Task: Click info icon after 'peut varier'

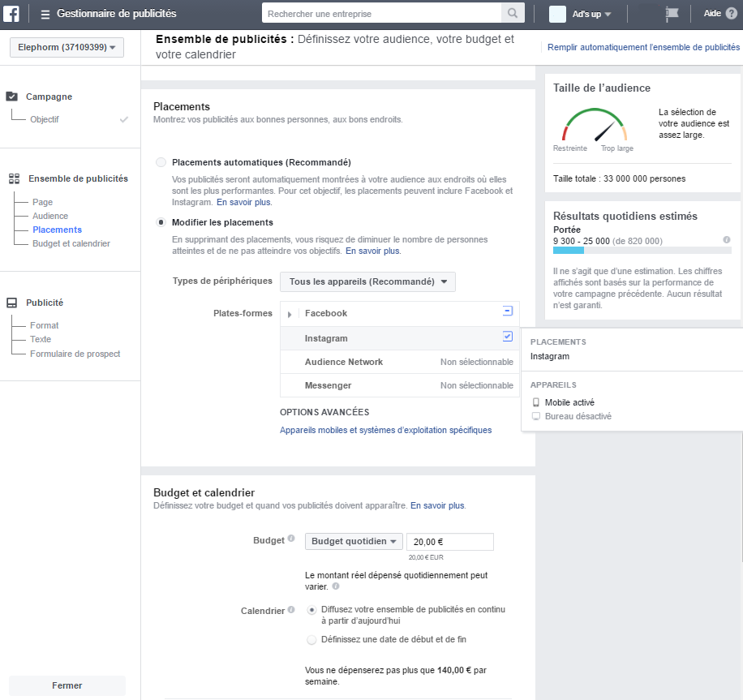Action: 336,586
